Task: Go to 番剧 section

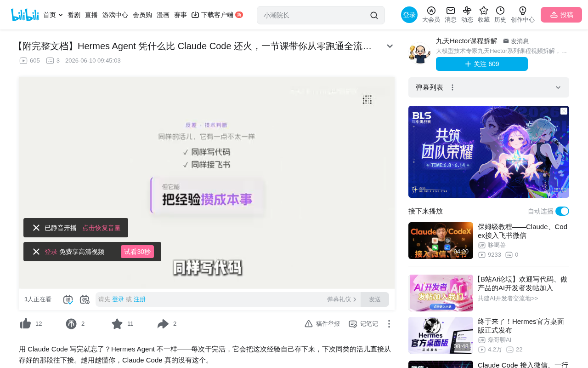Action: point(74,15)
